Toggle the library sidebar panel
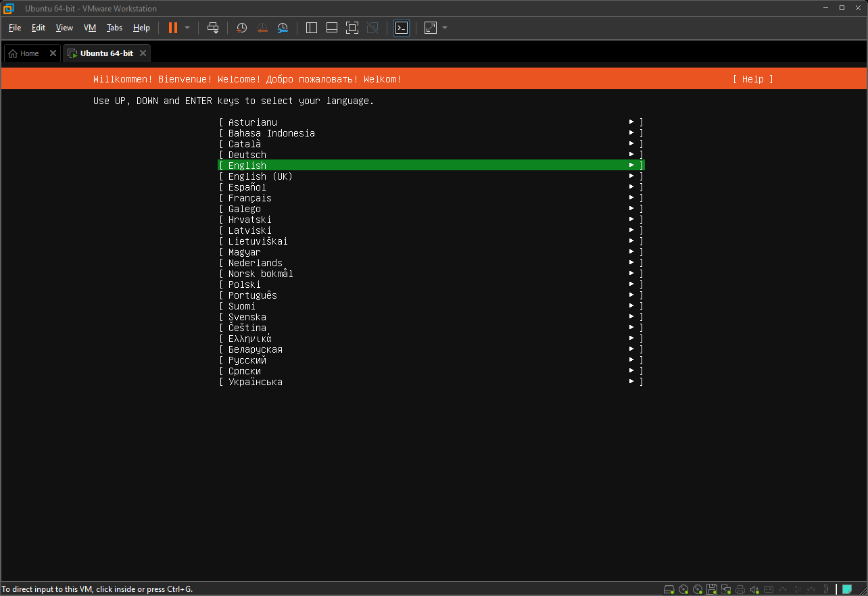 click(x=312, y=28)
